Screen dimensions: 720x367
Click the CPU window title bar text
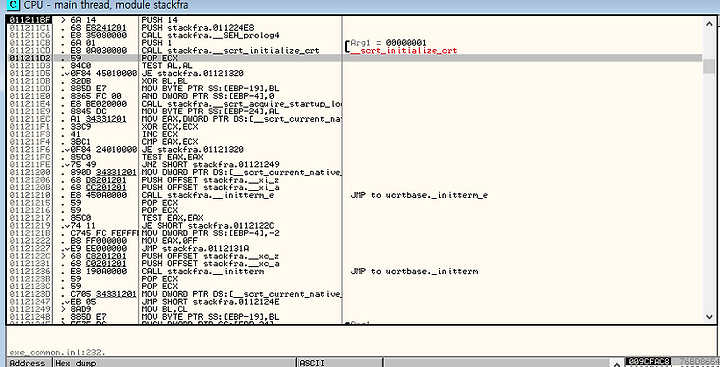(105, 6)
